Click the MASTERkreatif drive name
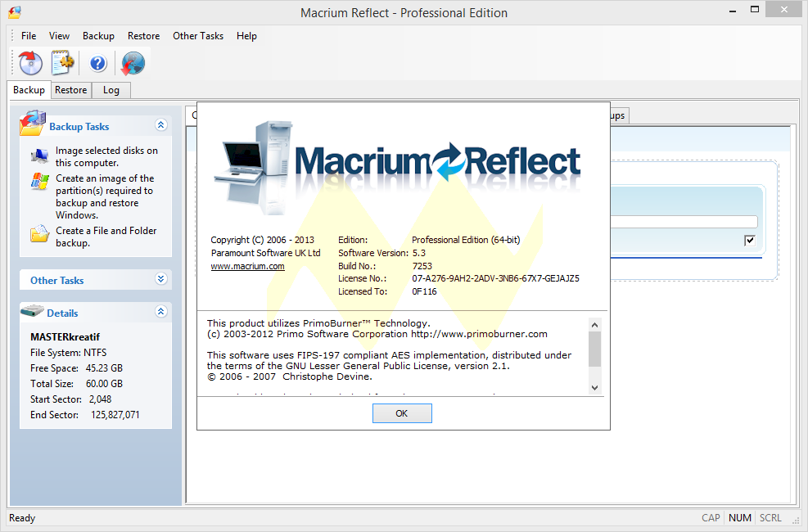Image resolution: width=808 pixels, height=532 pixels. (65, 337)
